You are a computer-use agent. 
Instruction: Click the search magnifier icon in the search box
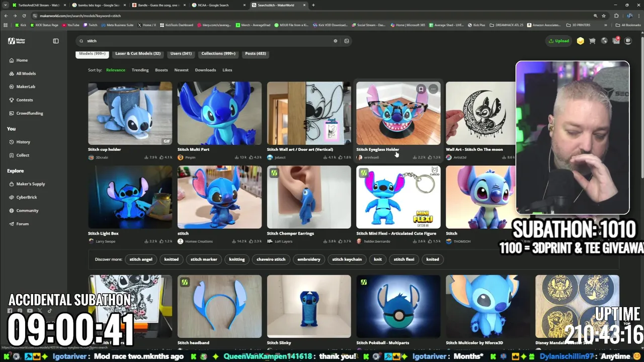pyautogui.click(x=82, y=41)
